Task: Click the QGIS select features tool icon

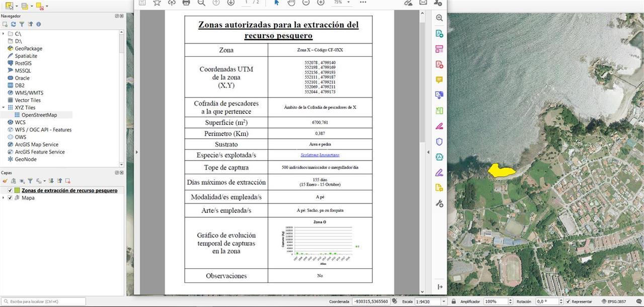Action: (9, 6)
